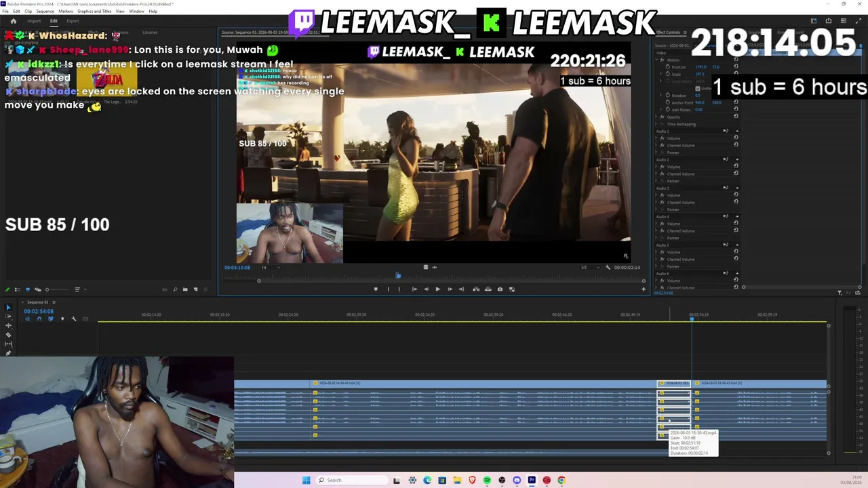Expand the Rotation property
868x488 pixels.
pos(662,96)
